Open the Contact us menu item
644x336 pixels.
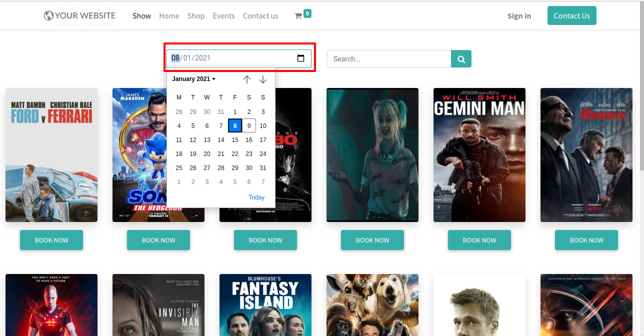pos(260,16)
